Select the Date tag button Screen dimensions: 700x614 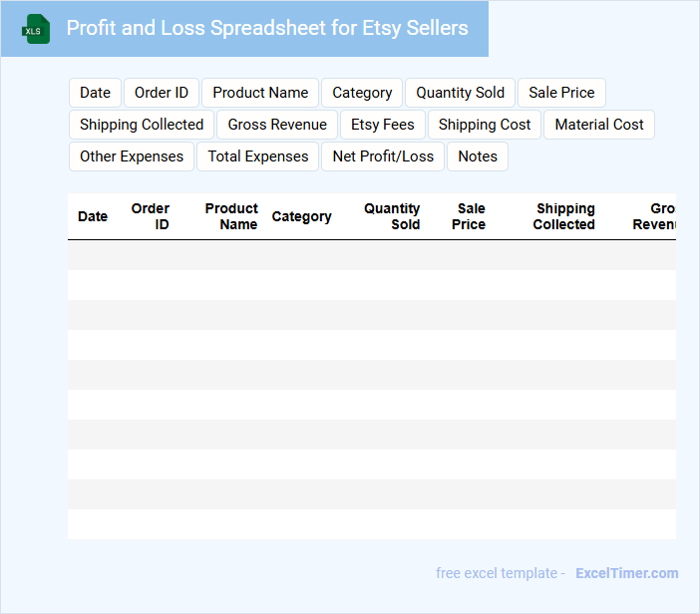tap(95, 93)
